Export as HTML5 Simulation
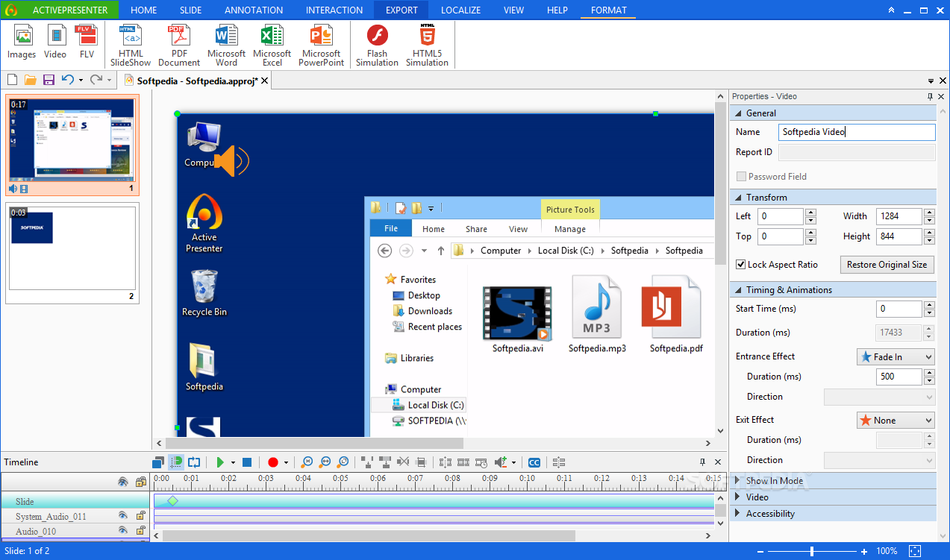This screenshot has height=560, width=950. [x=427, y=45]
